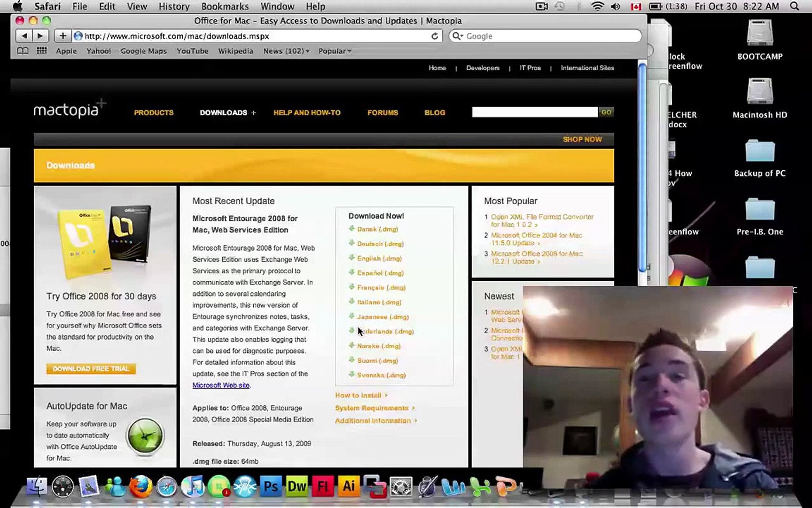Open Finder from the dock
Image resolution: width=812 pixels, height=508 pixels.
pos(36,487)
